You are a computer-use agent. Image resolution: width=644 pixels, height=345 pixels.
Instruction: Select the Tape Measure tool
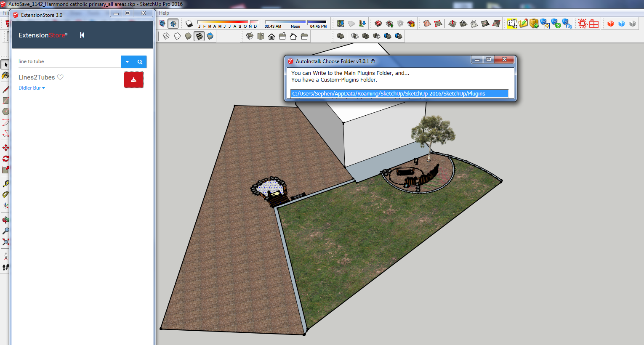point(5,184)
